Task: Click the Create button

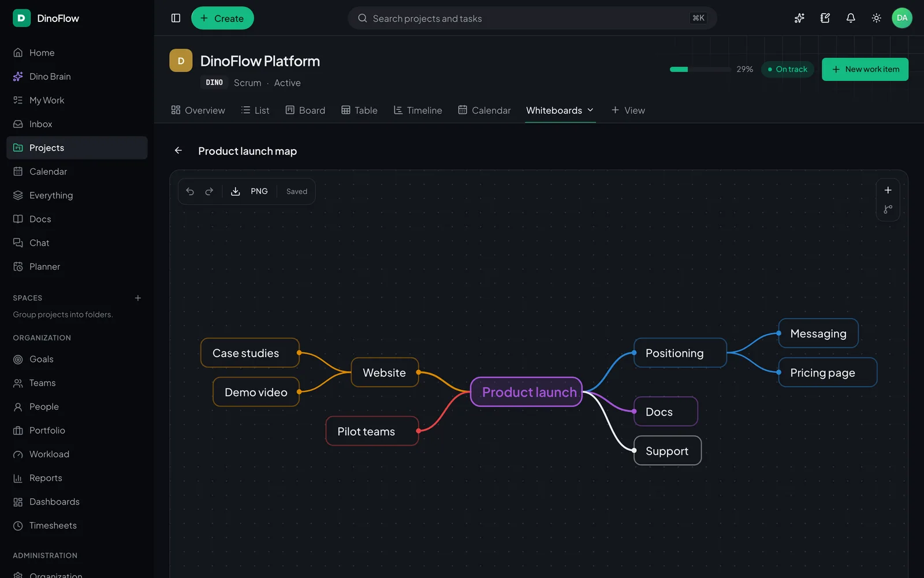Action: tap(222, 18)
